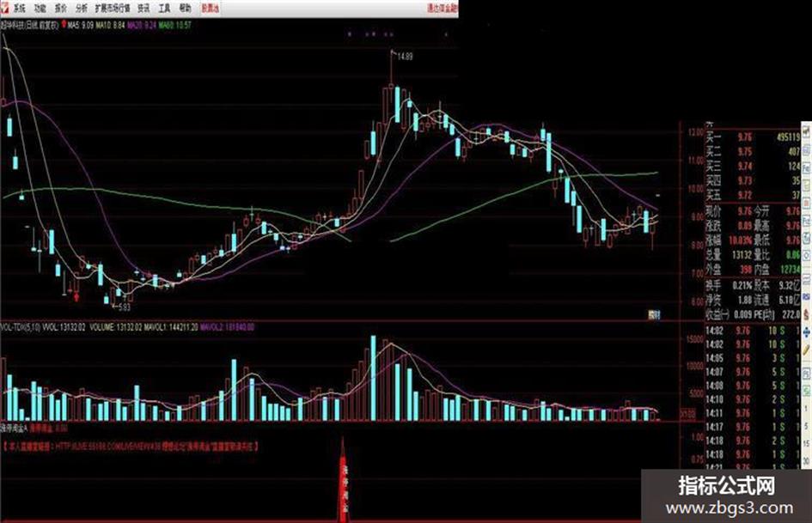Viewport: 812px width, 523px height.
Task: Click the green MA60: 10.57 label
Action: [x=175, y=24]
